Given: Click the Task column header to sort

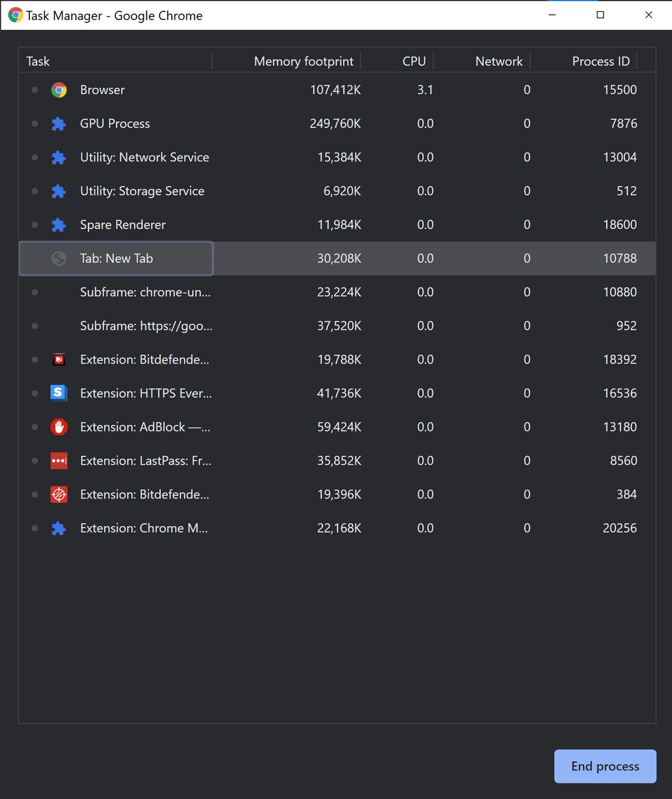Looking at the screenshot, I should 38,61.
